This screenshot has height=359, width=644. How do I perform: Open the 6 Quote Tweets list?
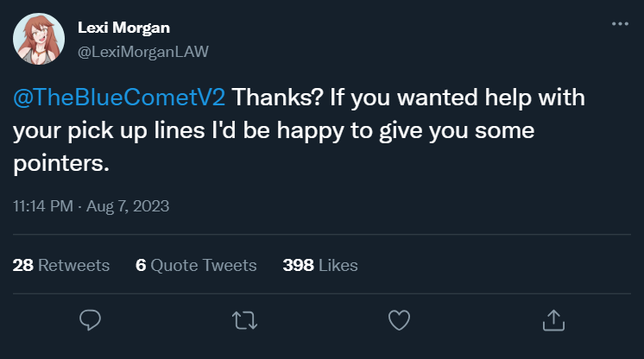coord(196,265)
